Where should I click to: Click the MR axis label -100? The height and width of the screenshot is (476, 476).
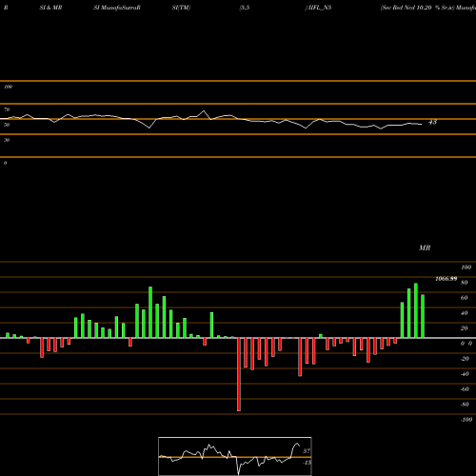pyautogui.click(x=466, y=420)
